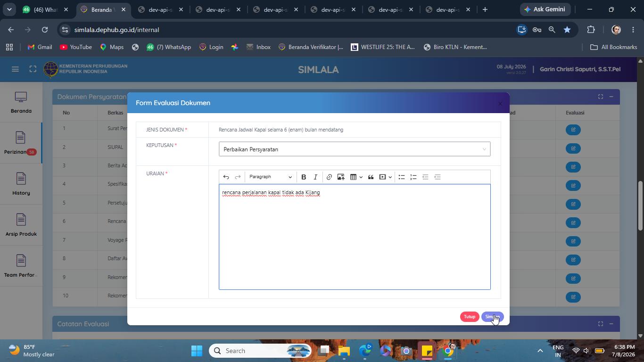
Task: Create a numbered list in the editor
Action: pos(413,177)
